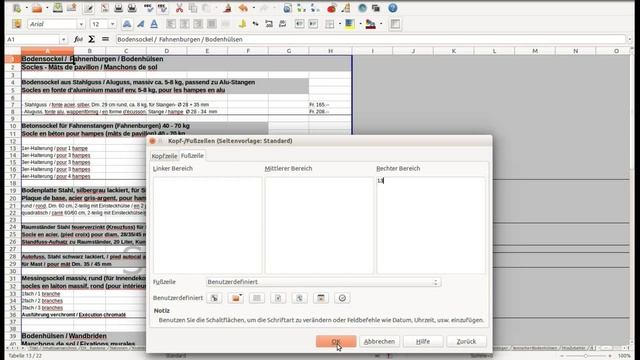Screen dimensions: 640x360
Task: Print the document directly
Action: (118, 8)
